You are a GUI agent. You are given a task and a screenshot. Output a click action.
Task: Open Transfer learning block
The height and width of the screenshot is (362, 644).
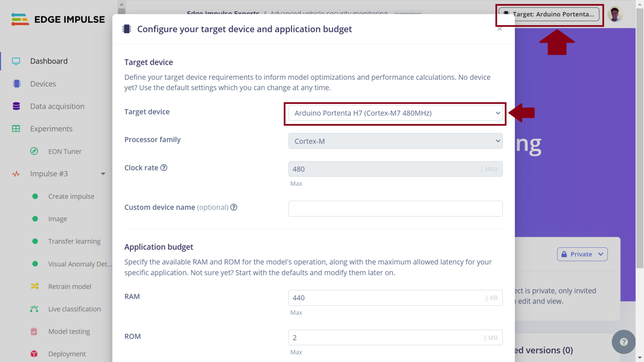pos(74,241)
